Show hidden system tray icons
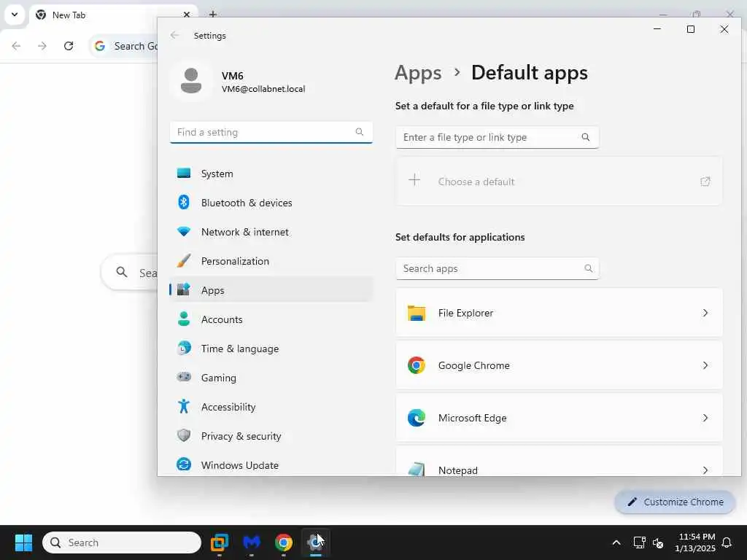747x560 pixels. pos(616,542)
